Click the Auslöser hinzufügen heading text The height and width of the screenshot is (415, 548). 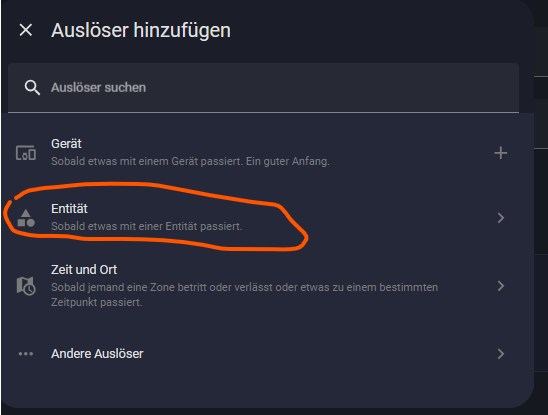pos(141,30)
